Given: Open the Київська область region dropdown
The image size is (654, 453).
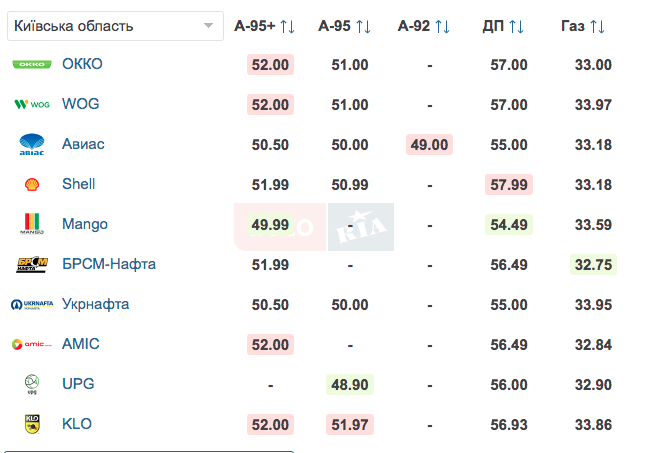Looking at the screenshot, I should click(113, 25).
